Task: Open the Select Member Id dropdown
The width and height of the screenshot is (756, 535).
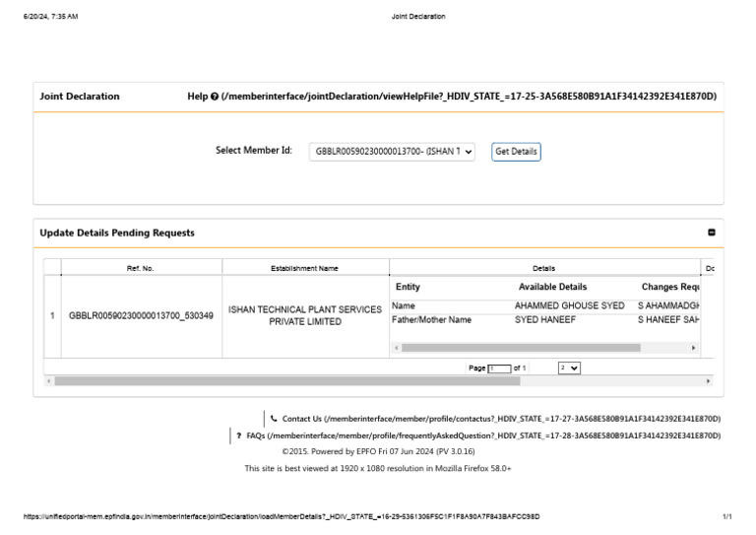Action: (392, 152)
